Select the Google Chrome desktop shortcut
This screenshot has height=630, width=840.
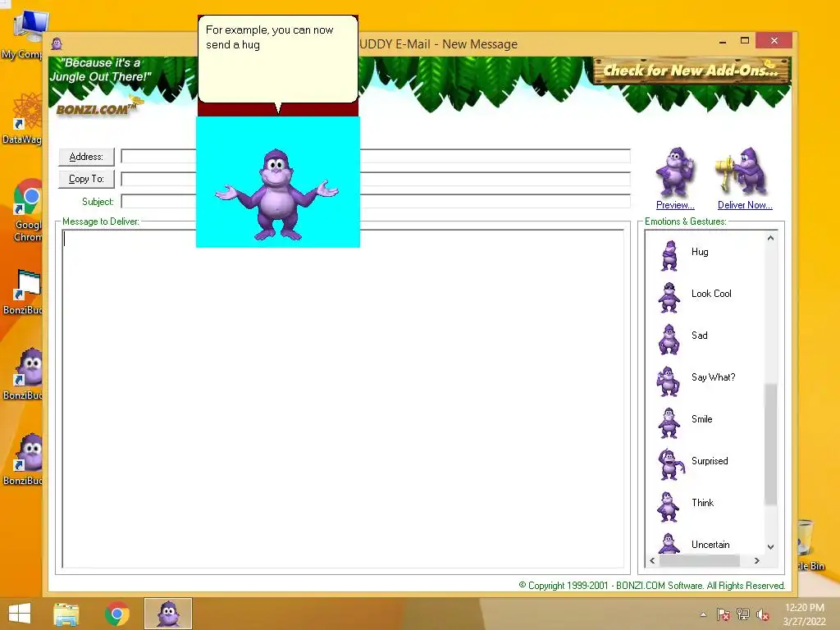(x=27, y=211)
